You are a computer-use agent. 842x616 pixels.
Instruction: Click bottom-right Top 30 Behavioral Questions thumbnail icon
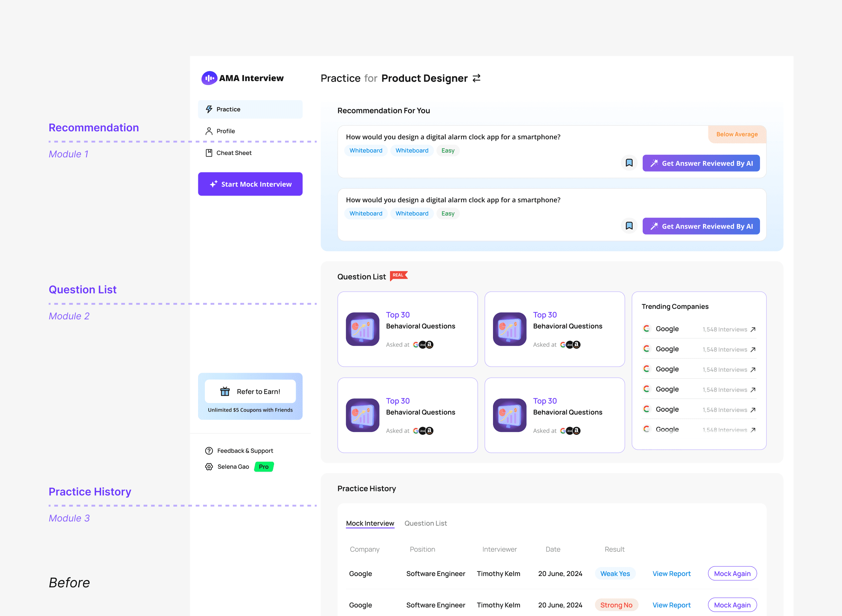(509, 415)
